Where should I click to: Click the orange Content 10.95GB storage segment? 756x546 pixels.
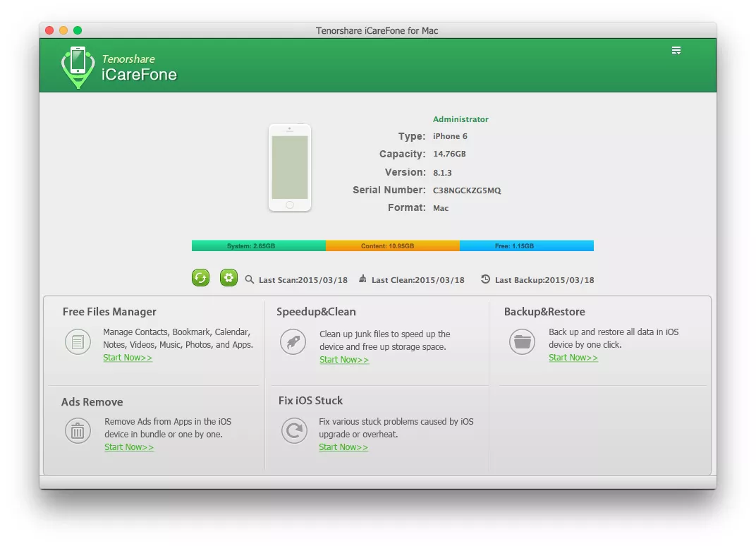[x=393, y=246]
